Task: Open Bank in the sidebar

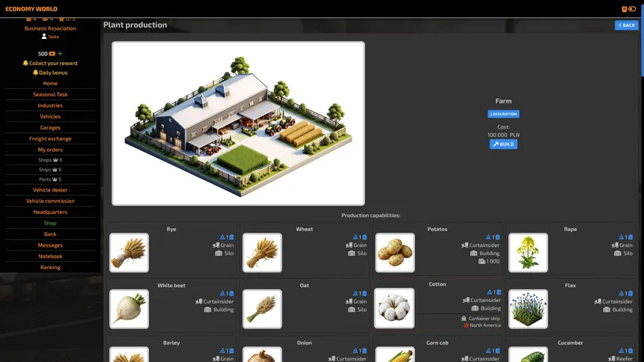Action: tap(50, 234)
